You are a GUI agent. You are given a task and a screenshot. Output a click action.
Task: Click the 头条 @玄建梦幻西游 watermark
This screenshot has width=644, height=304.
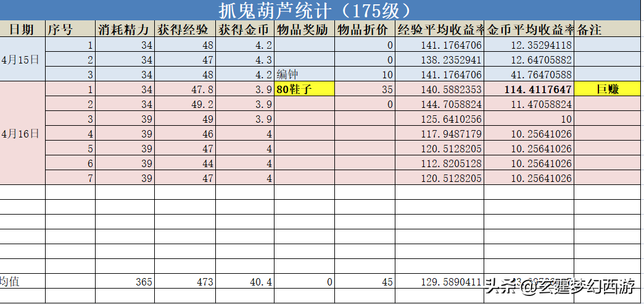click(x=559, y=286)
